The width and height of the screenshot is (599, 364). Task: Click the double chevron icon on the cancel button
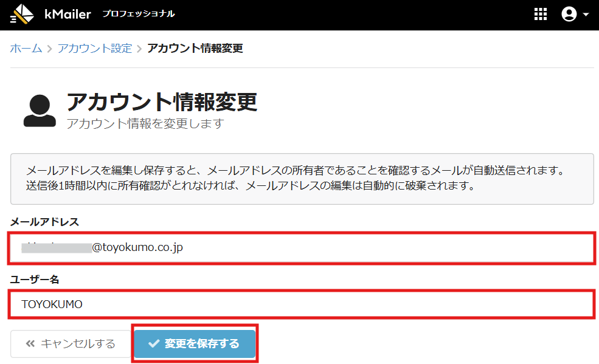pos(30,344)
